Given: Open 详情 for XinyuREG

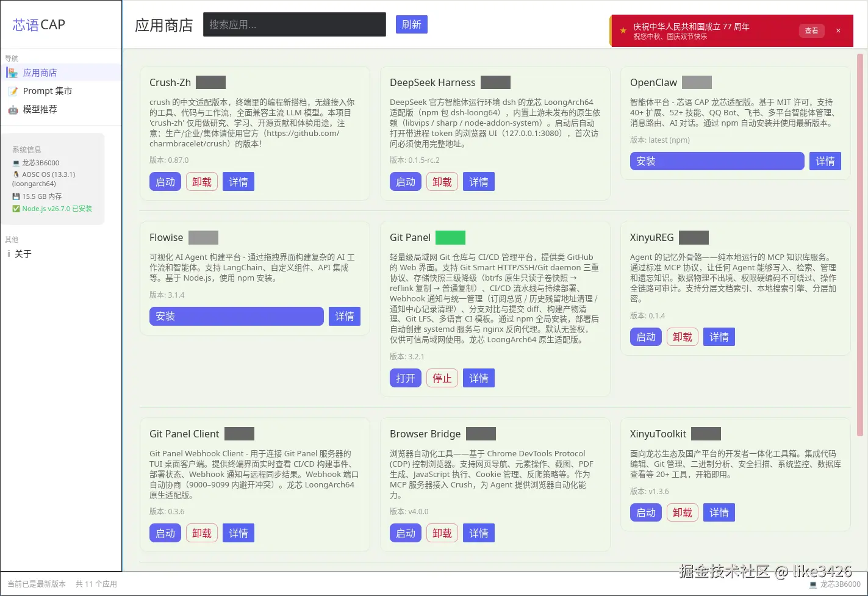Looking at the screenshot, I should click(x=719, y=337).
